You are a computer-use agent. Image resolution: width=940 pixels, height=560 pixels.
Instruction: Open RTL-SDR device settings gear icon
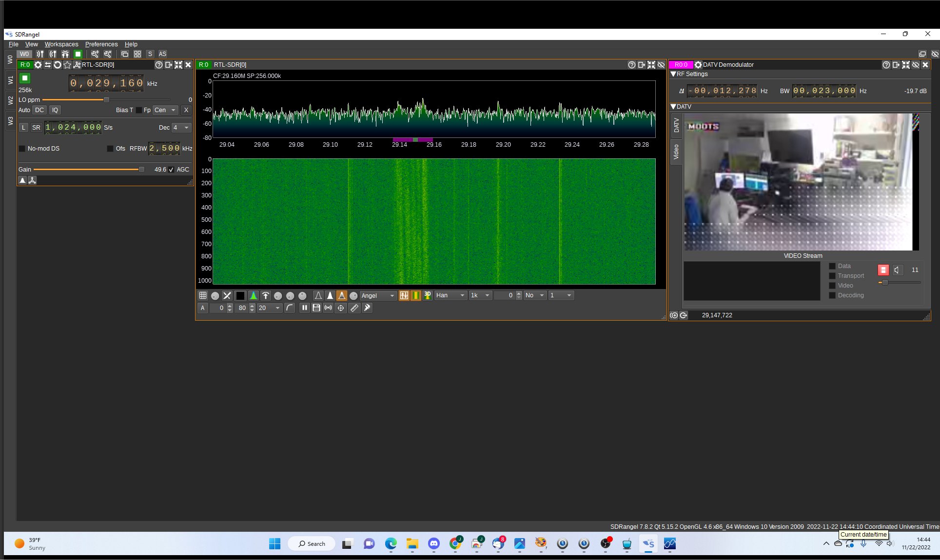[x=38, y=65]
